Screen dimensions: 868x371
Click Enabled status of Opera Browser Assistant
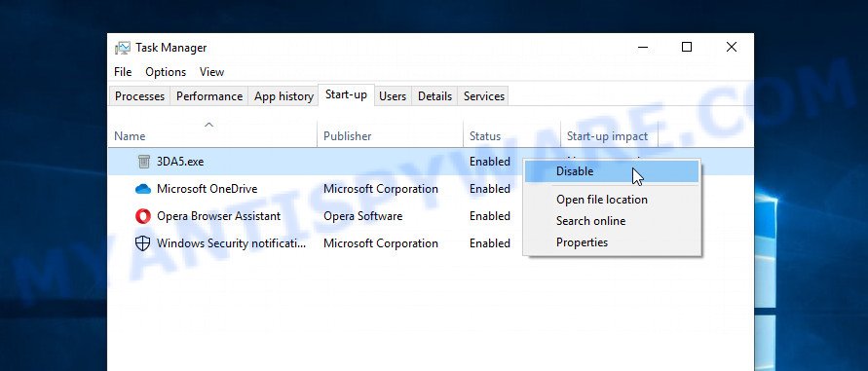click(x=490, y=216)
